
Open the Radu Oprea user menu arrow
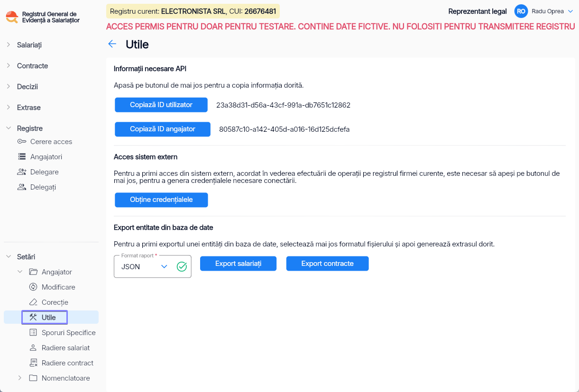570,11
